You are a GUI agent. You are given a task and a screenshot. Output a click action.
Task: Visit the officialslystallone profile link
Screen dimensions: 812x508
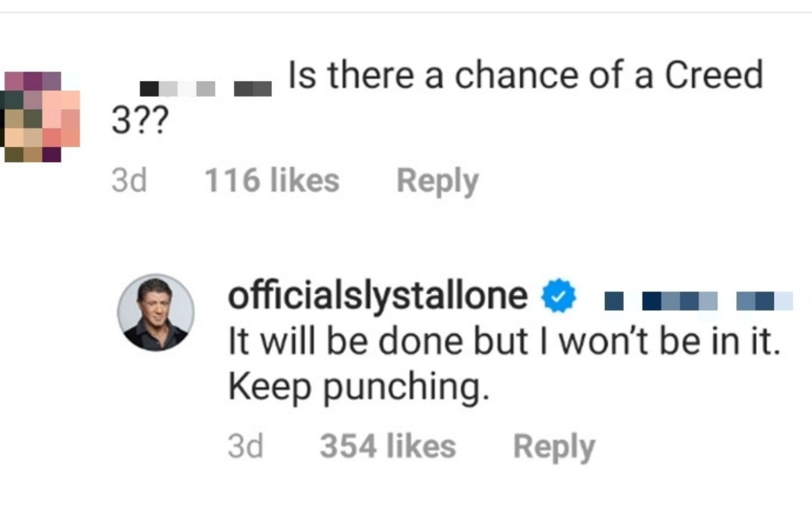[x=378, y=296]
